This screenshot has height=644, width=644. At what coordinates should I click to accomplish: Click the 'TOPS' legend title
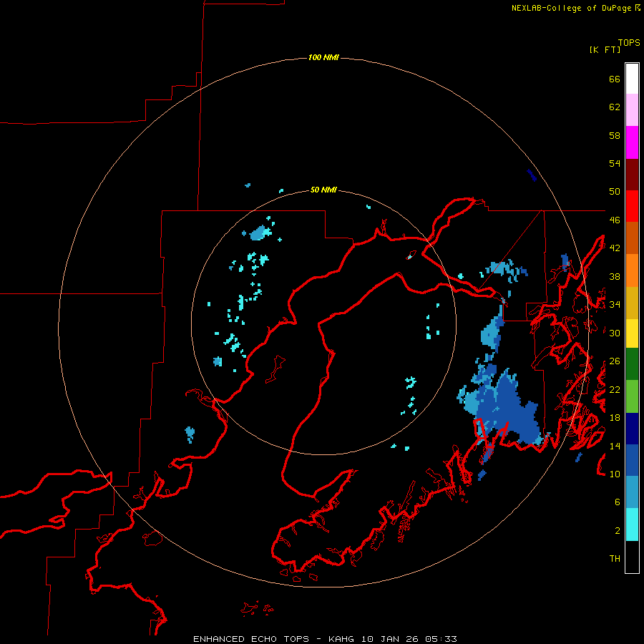[629, 43]
